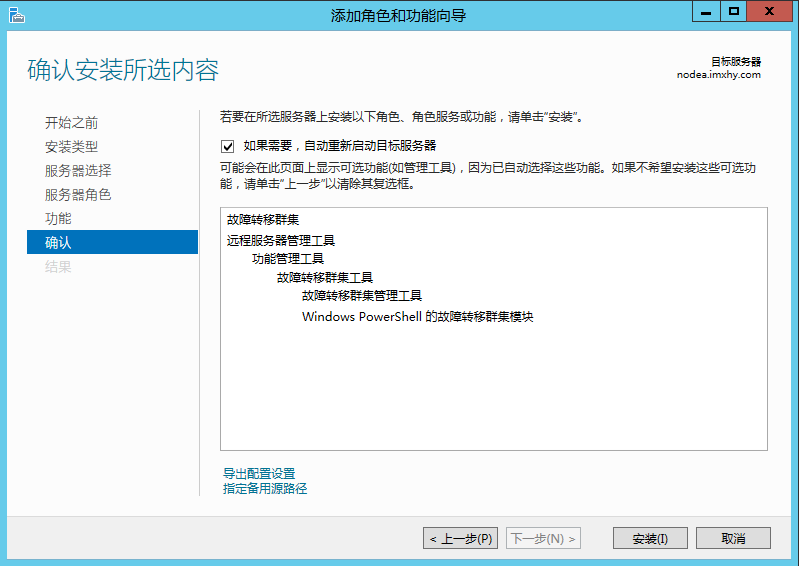The height and width of the screenshot is (566, 799).
Task: Select the 故障转移群集 entry in the list
Action: tap(263, 220)
